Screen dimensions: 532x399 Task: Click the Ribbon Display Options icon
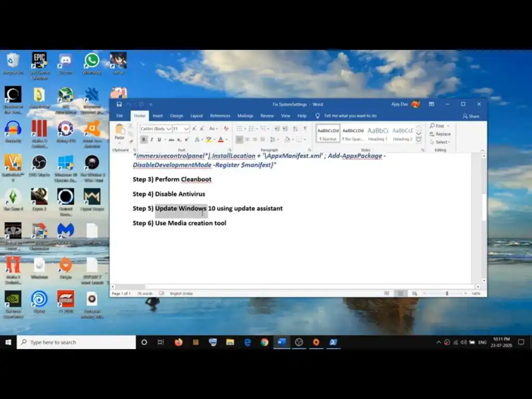pos(431,104)
